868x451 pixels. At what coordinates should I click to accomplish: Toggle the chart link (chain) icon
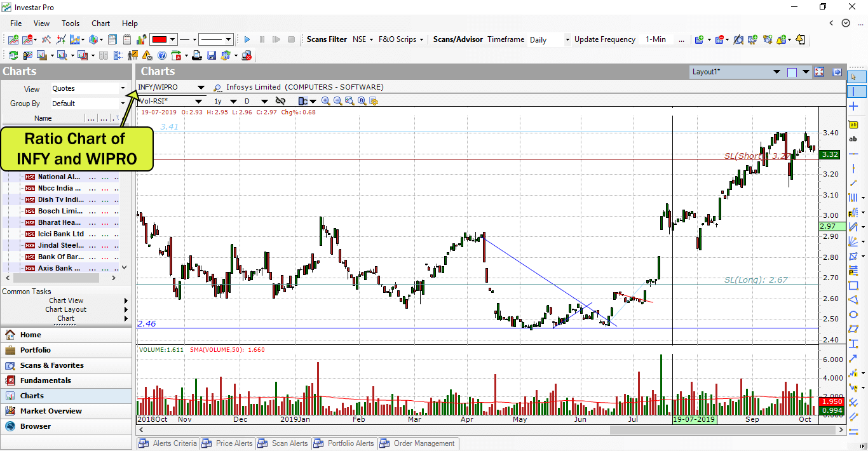281,101
